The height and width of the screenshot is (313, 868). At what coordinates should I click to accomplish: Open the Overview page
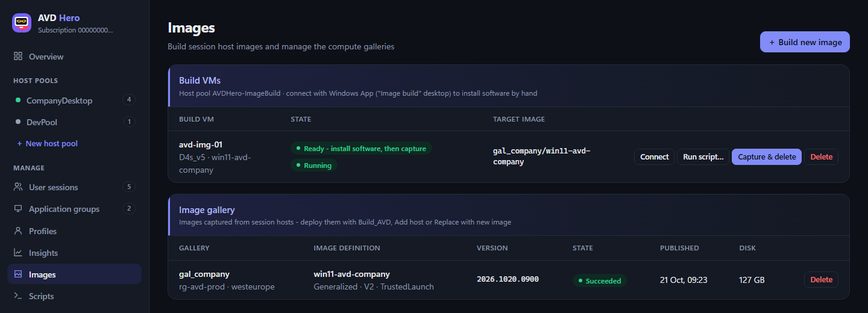point(74,57)
